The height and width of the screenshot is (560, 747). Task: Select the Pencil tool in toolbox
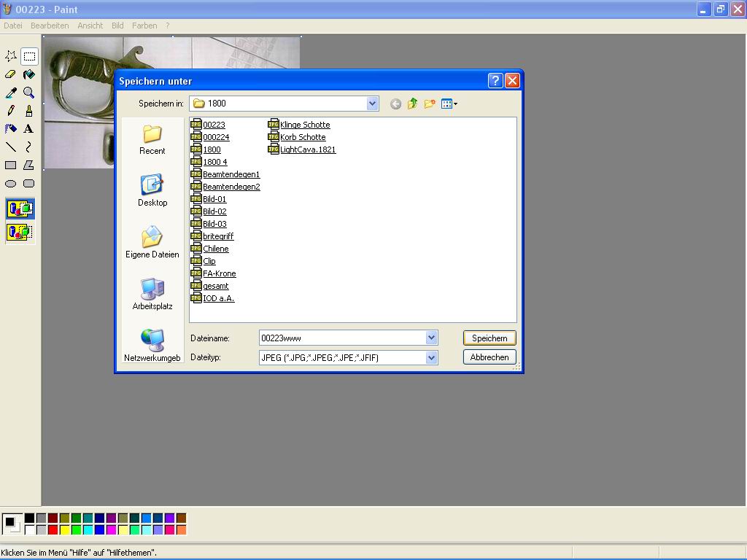pos(11,111)
